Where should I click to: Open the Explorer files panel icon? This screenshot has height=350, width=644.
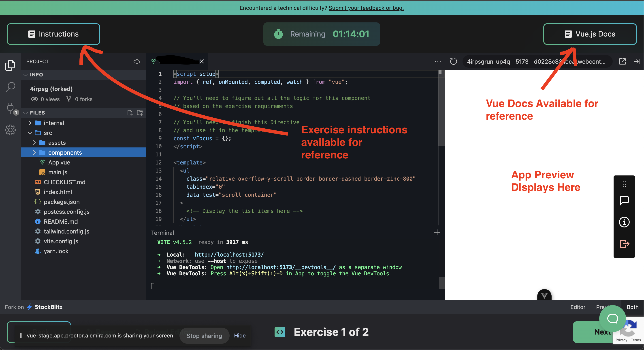pos(10,65)
